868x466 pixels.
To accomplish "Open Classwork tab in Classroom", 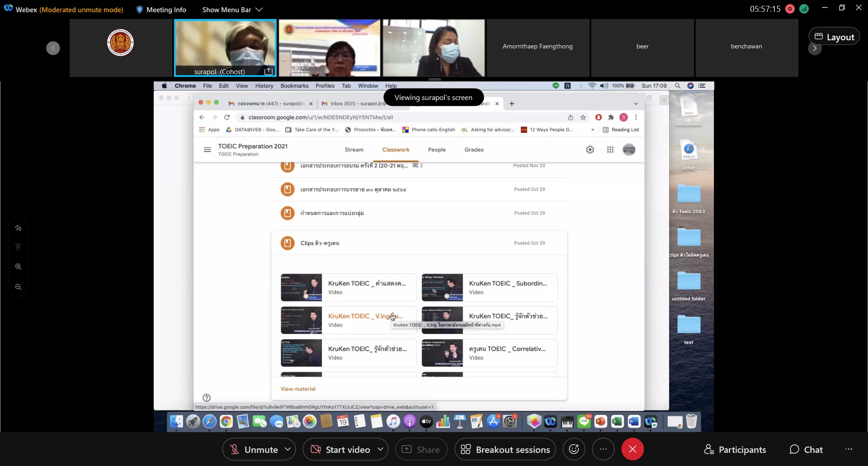I will tap(396, 150).
